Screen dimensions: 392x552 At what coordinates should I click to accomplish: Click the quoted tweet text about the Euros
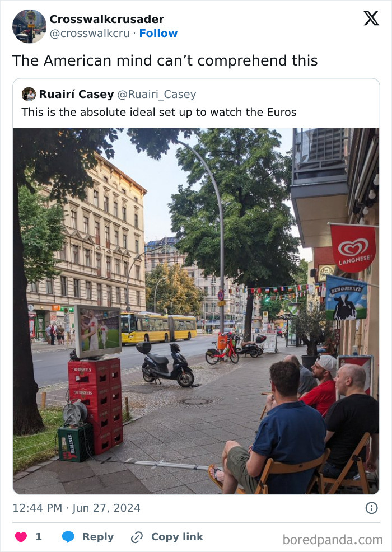click(159, 113)
